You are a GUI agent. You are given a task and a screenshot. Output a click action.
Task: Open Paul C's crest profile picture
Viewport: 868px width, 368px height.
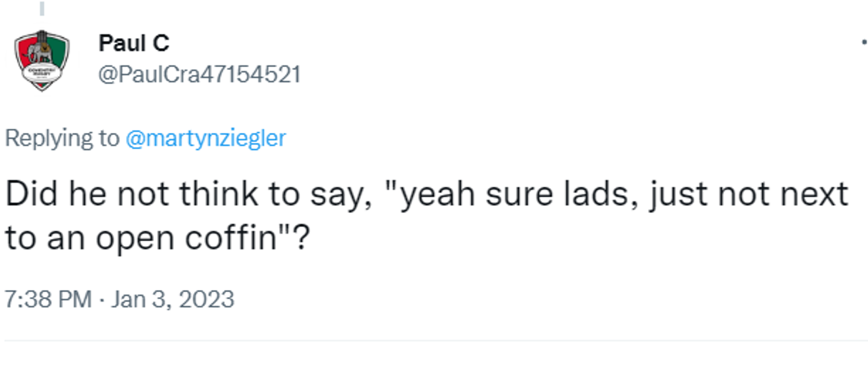pos(42,61)
